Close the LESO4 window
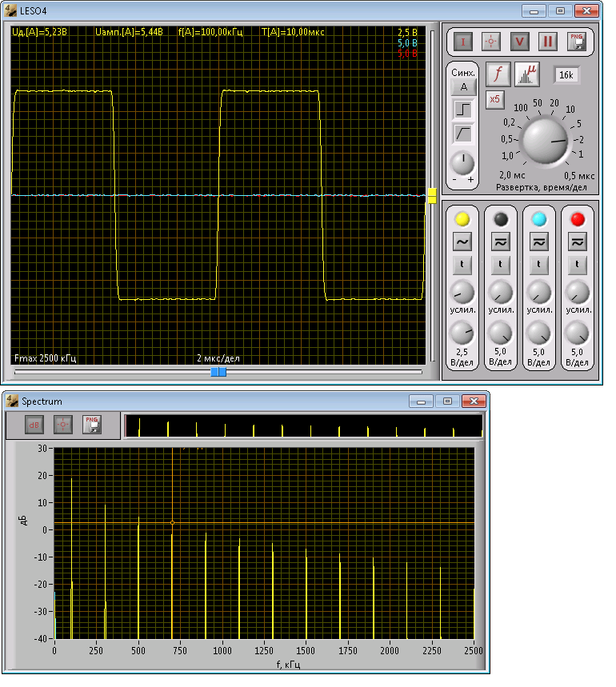616x687 pixels. [x=586, y=11]
